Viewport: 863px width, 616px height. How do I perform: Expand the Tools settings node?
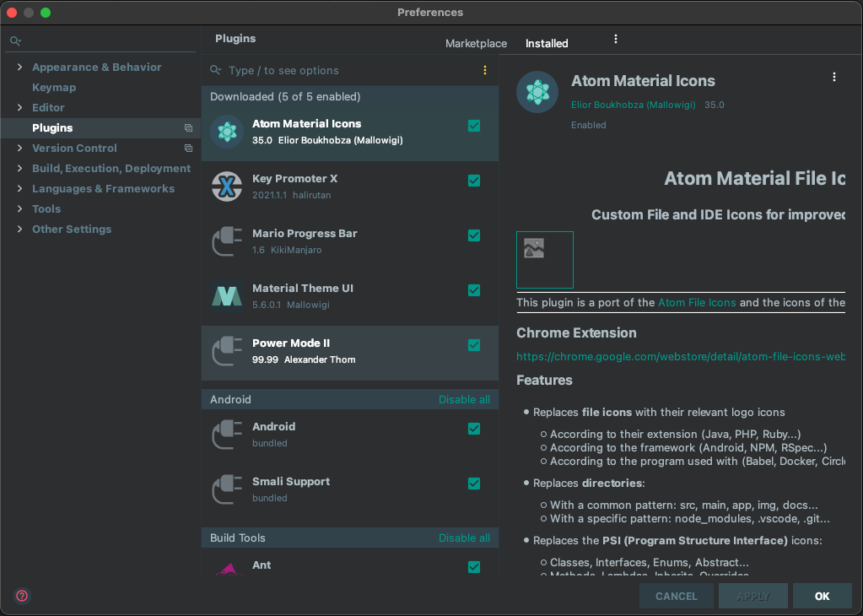tap(19, 209)
